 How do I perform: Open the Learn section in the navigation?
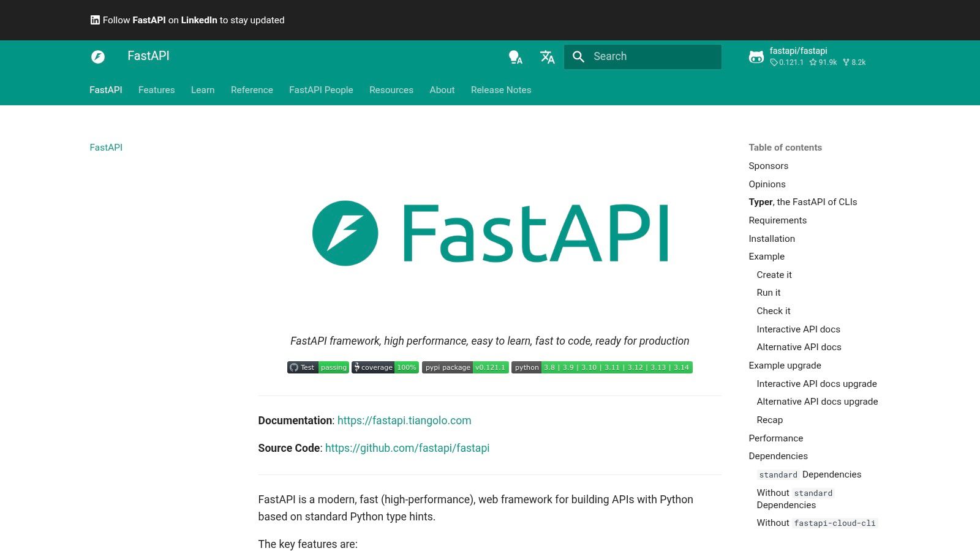click(203, 90)
